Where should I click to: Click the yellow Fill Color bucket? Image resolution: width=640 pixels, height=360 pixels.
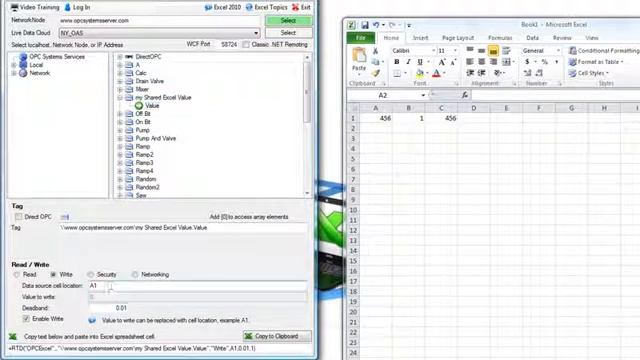[x=419, y=73]
